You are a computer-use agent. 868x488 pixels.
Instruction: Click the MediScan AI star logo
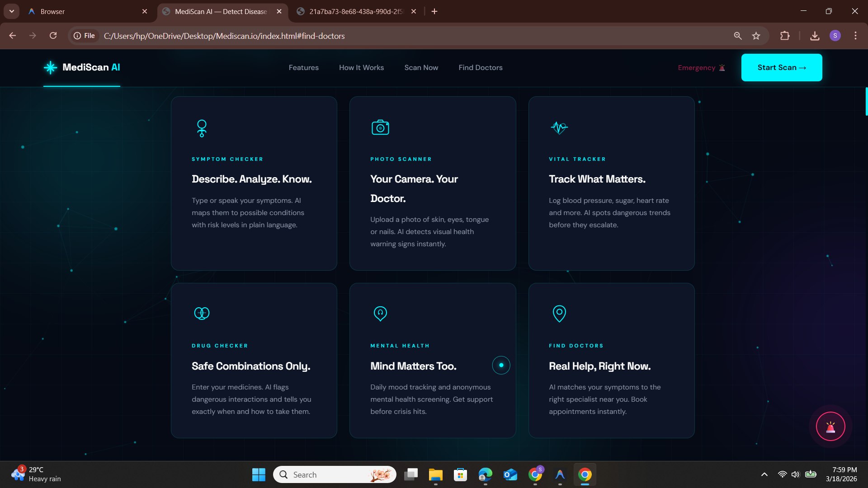point(50,68)
